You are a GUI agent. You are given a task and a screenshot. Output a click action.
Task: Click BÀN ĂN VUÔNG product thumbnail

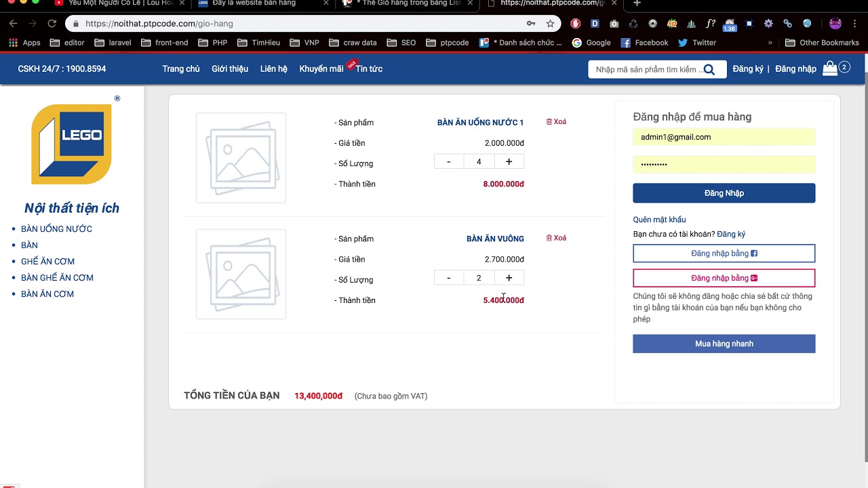241,274
